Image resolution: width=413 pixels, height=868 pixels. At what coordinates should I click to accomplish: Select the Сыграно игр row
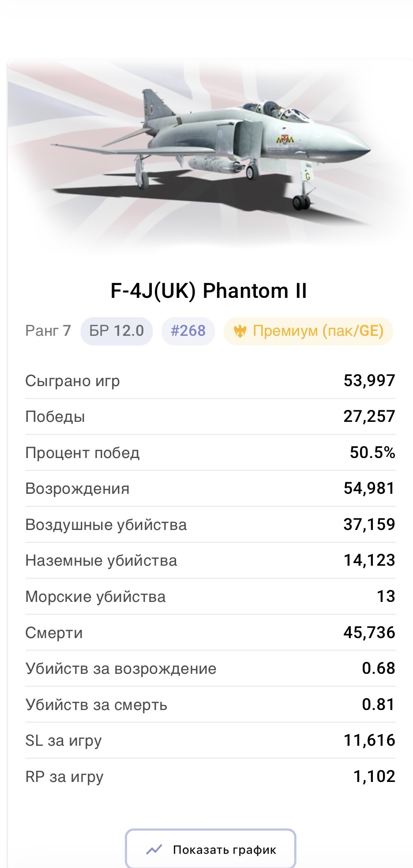tap(210, 380)
